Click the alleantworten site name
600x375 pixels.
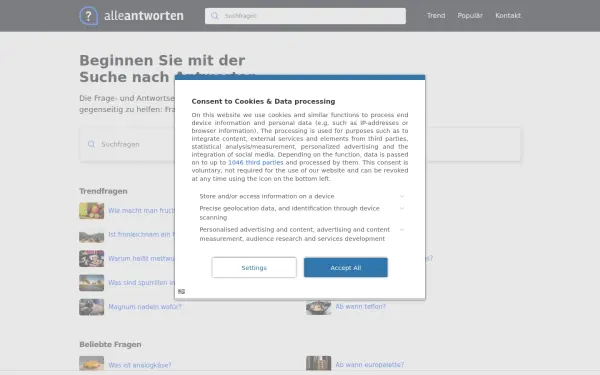(143, 16)
